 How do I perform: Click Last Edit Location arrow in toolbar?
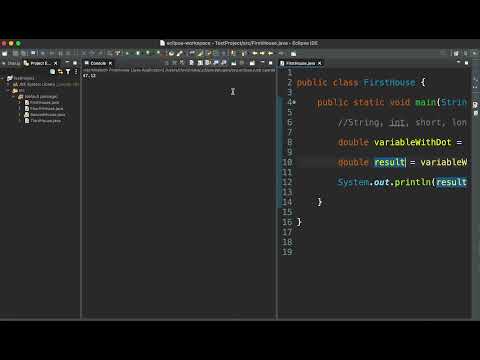click(x=255, y=53)
